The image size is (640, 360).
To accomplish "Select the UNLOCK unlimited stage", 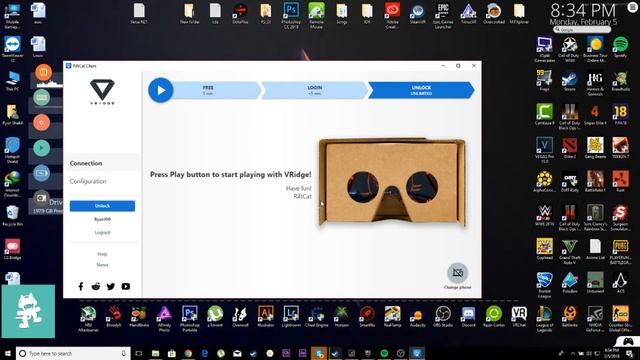I will coord(421,90).
